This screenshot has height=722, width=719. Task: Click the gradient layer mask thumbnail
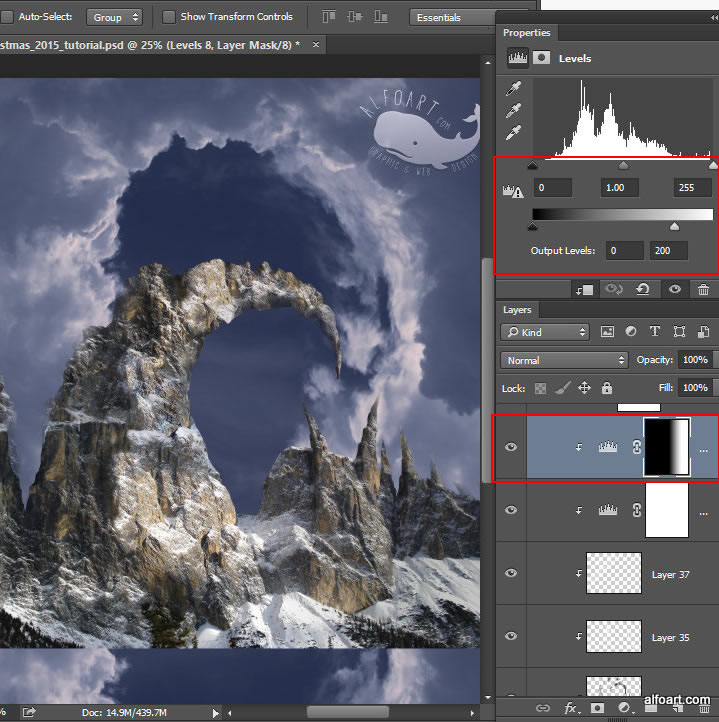tap(667, 447)
